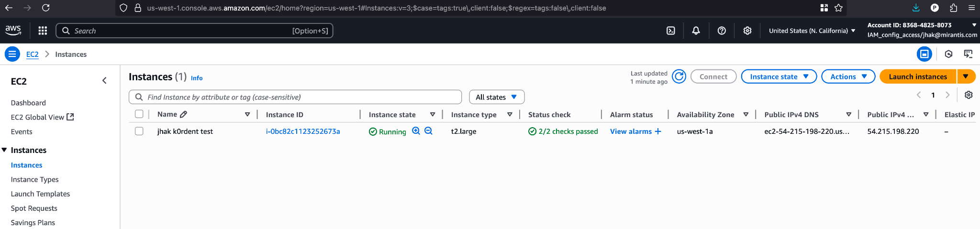Viewport: 980px width, 229px height.
Task: Open the help question mark icon
Action: coord(722,31)
